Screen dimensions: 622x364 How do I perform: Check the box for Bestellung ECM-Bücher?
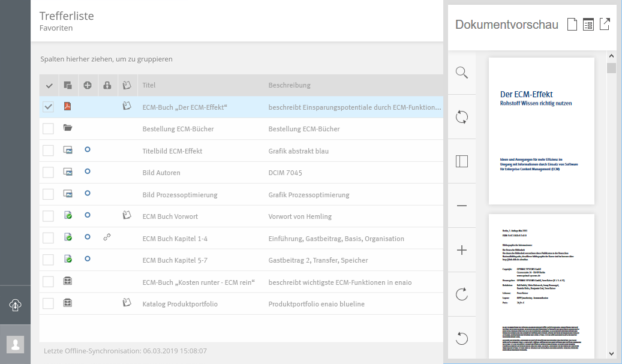[49, 129]
